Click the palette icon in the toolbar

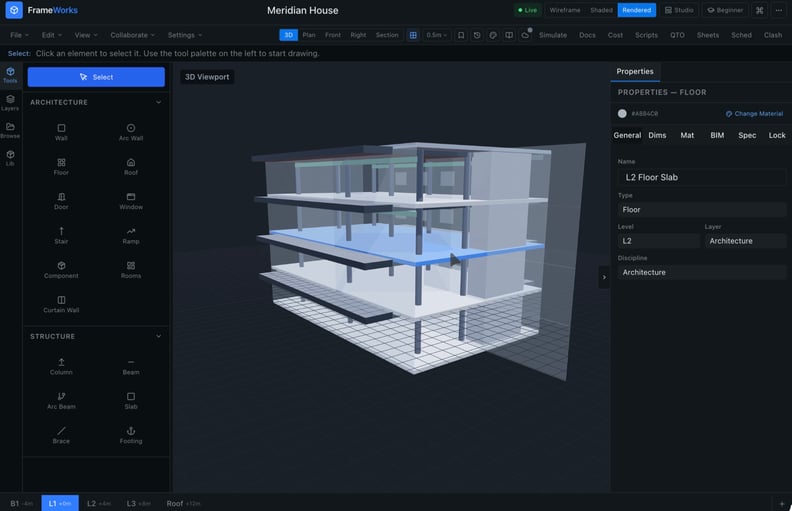(x=493, y=35)
